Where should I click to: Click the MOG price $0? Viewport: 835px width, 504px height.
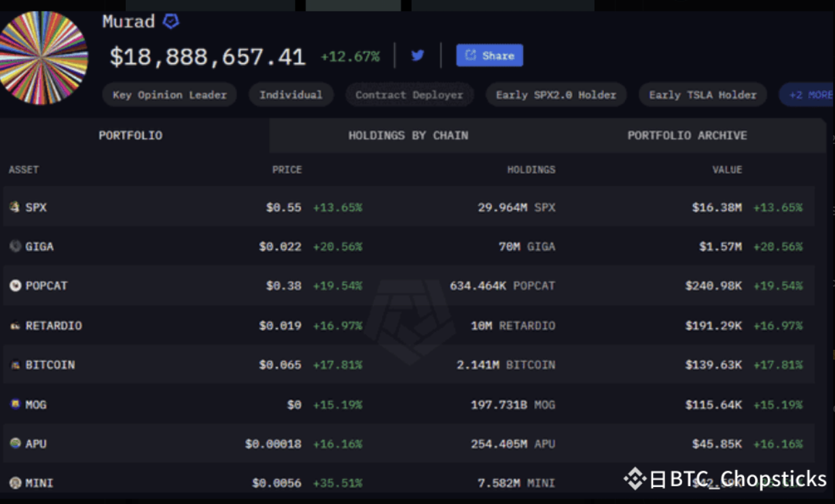[294, 404]
